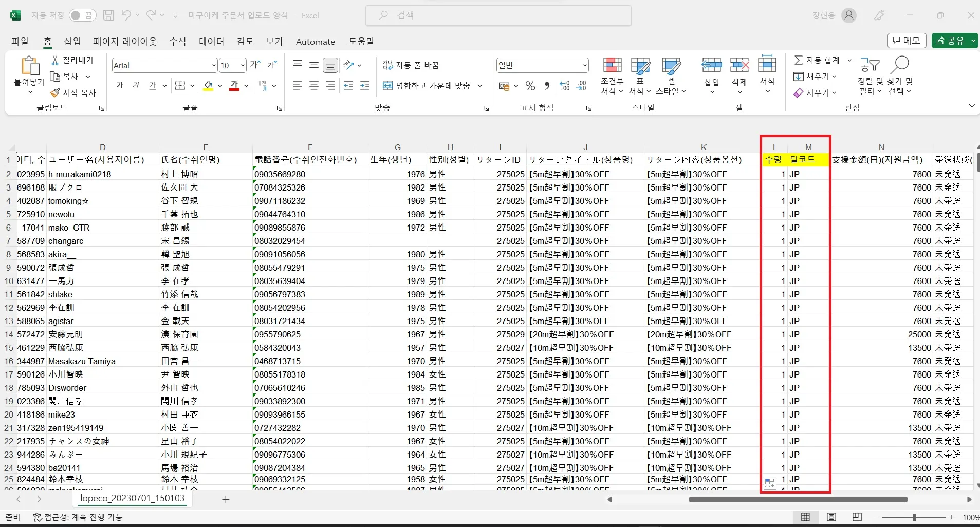Open the Merge and Center dropdown arrow
This screenshot has height=527, width=980.
480,86
